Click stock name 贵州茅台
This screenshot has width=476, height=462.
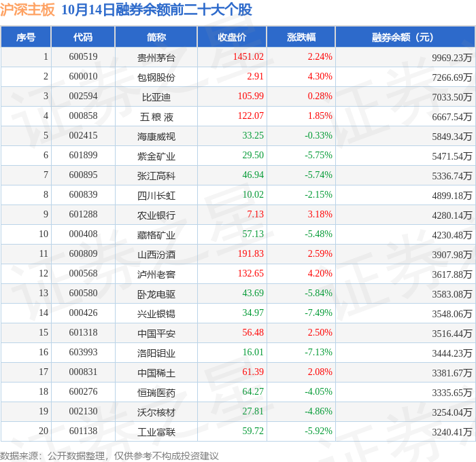pos(156,57)
